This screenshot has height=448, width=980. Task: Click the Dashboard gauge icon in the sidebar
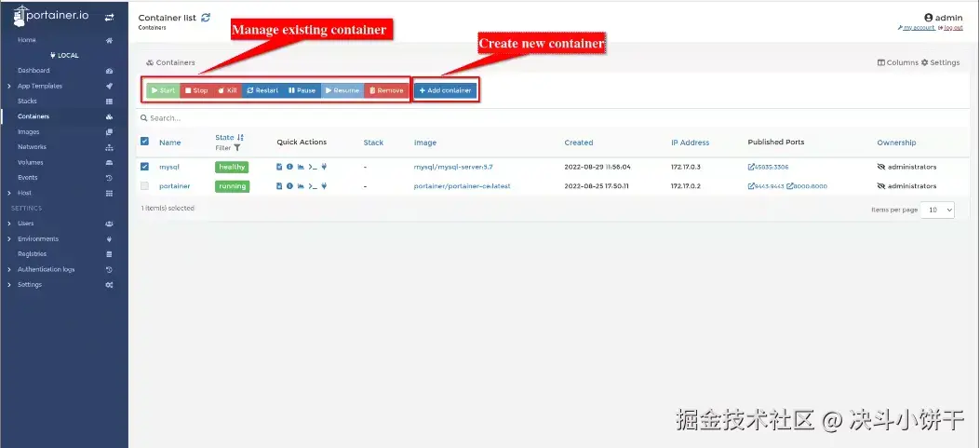110,71
